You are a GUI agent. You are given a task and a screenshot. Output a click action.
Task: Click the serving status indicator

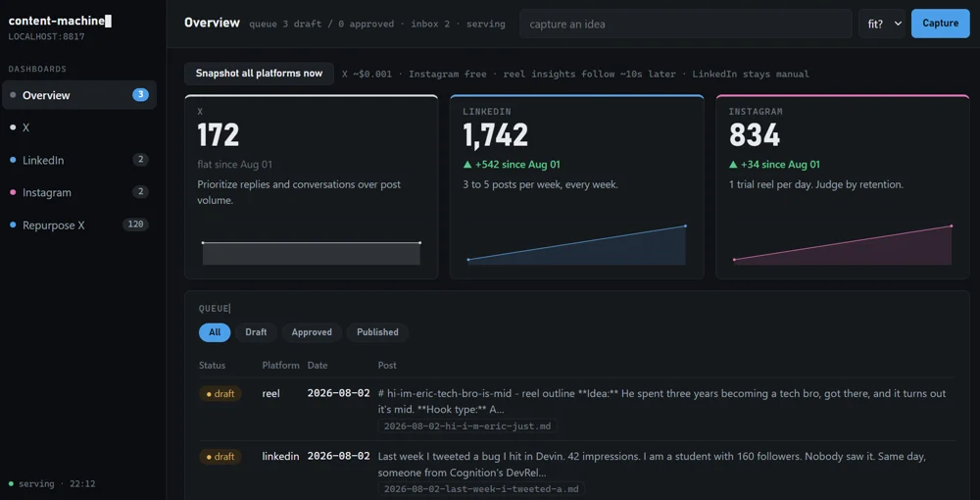click(x=52, y=483)
